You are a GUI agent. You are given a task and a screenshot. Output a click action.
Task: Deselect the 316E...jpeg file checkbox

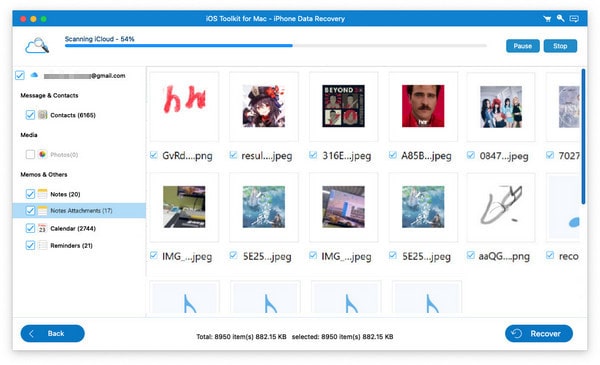313,155
